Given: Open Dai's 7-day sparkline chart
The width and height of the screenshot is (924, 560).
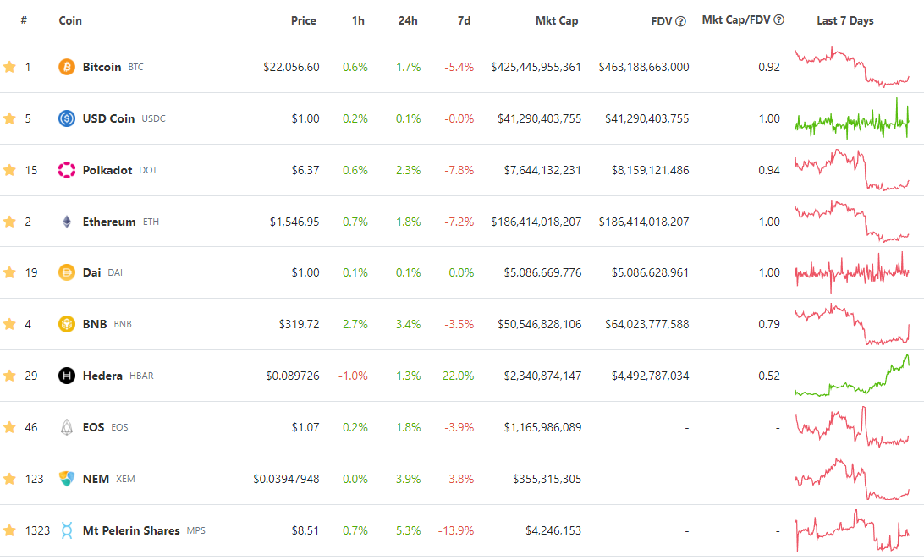Looking at the screenshot, I should tap(852, 272).
